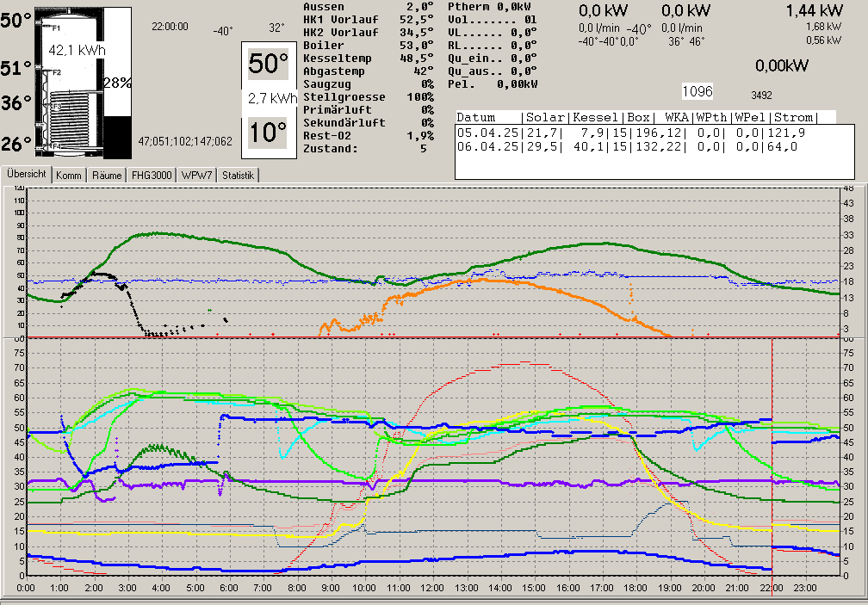Select the 06.04.25 row in list

[x=637, y=146]
